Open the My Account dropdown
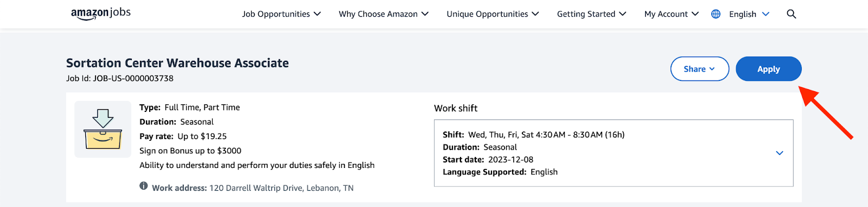Screen dimensions: 868x207 click(672, 14)
